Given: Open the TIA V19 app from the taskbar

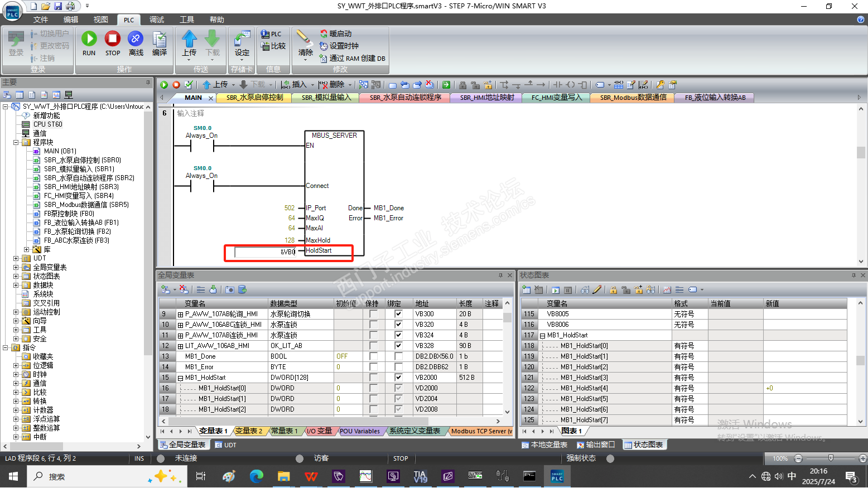Looking at the screenshot, I should click(x=421, y=476).
